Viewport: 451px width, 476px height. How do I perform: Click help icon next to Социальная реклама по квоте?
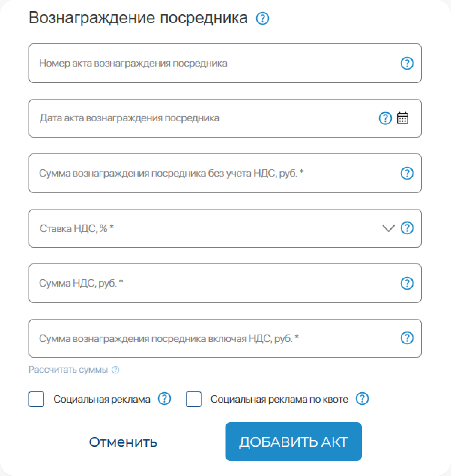coord(362,399)
